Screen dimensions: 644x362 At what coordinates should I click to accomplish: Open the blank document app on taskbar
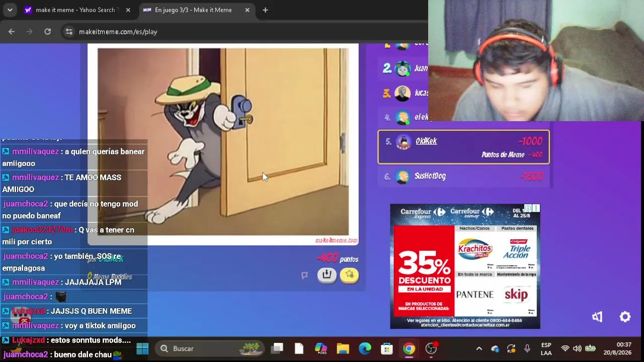point(299,348)
